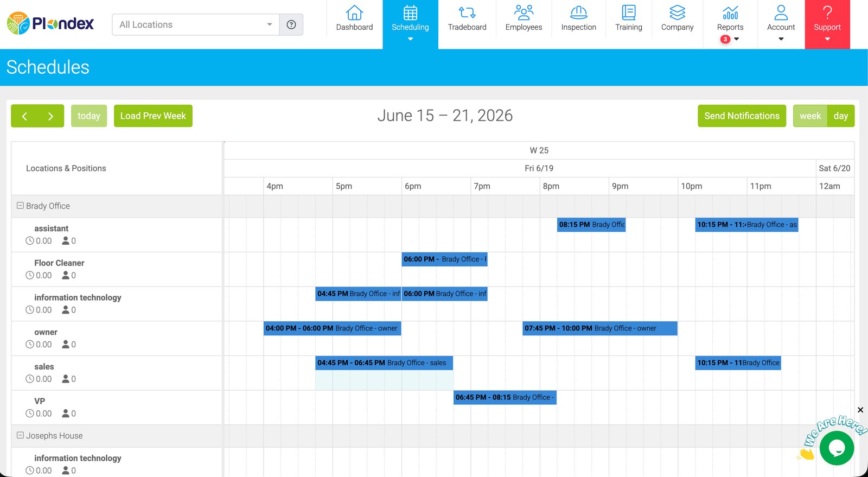Open the Dashboard house icon
The width and height of the screenshot is (868, 477).
pos(354,12)
